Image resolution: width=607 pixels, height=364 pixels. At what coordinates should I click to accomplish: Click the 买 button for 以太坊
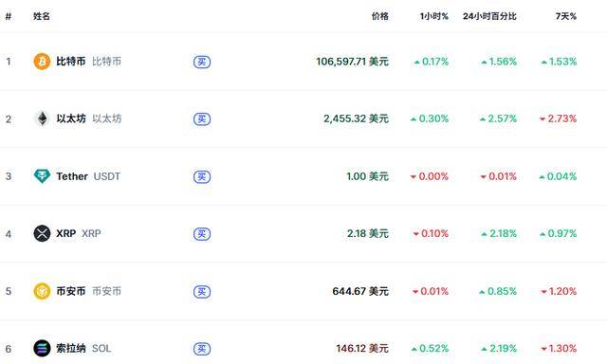coord(202,118)
